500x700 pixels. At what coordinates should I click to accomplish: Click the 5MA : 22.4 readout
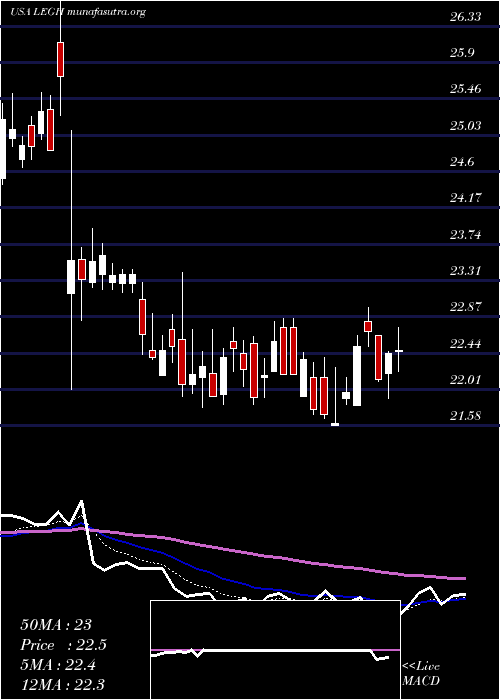(58, 665)
